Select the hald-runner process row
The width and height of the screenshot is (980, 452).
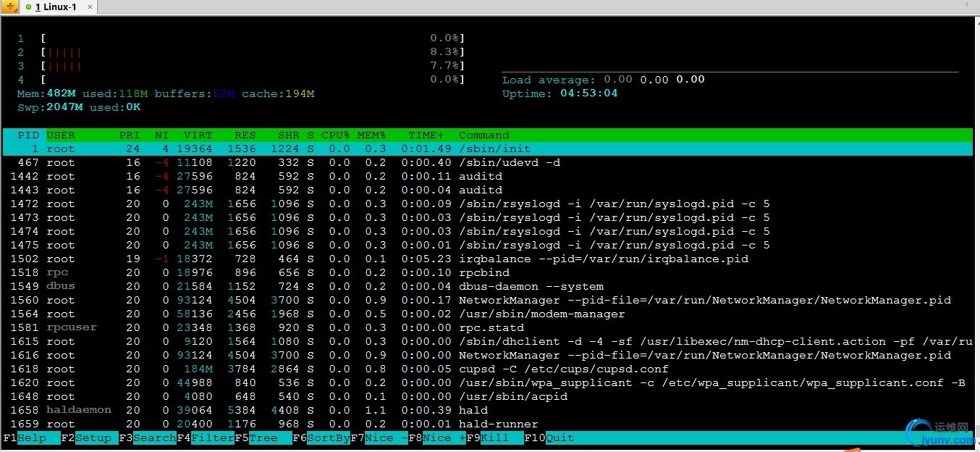488,424
